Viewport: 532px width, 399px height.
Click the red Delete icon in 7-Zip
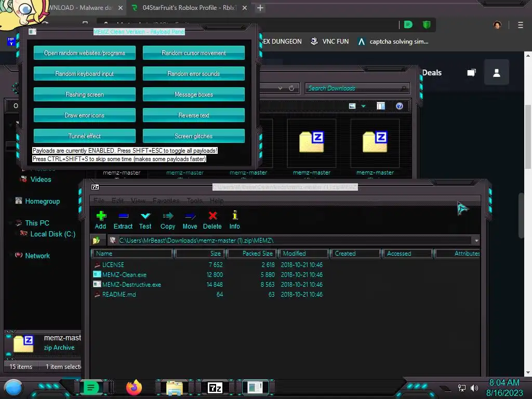click(212, 216)
